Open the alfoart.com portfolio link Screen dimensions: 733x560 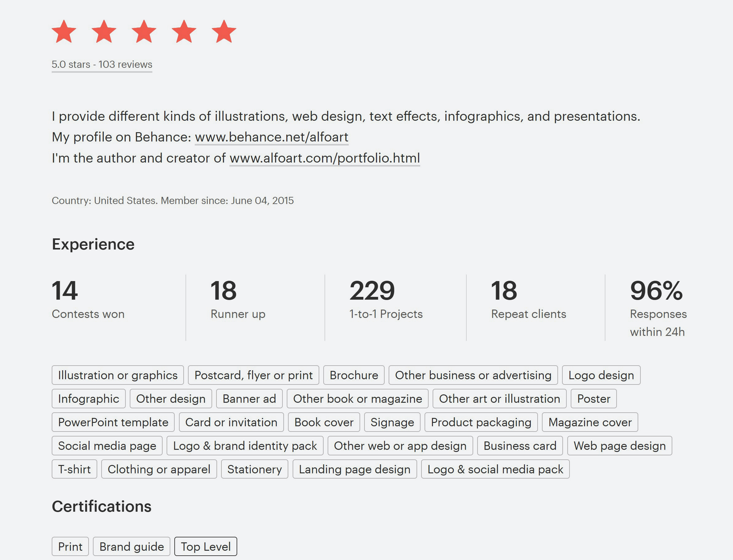click(x=325, y=158)
